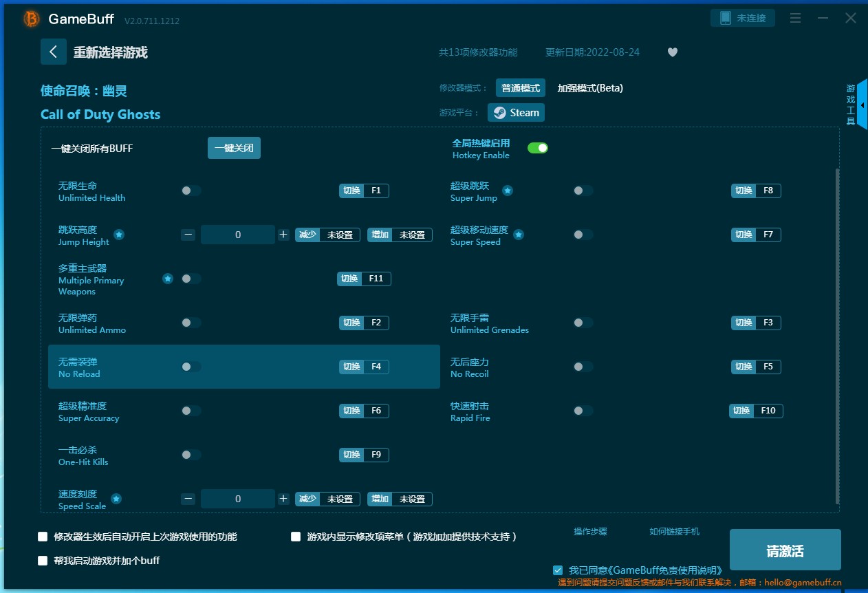Viewport: 868px width, 593px height.
Task: Check show in-game modifier menu option
Action: pos(296,537)
